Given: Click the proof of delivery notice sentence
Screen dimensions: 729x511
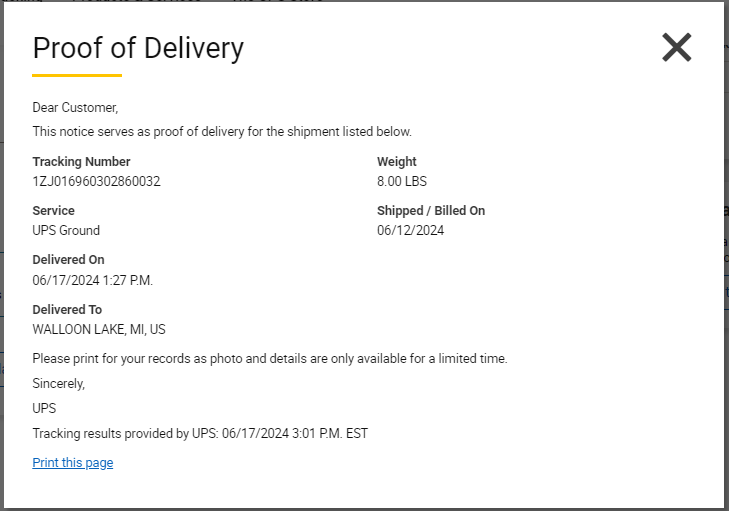Looking at the screenshot, I should coord(222,132).
